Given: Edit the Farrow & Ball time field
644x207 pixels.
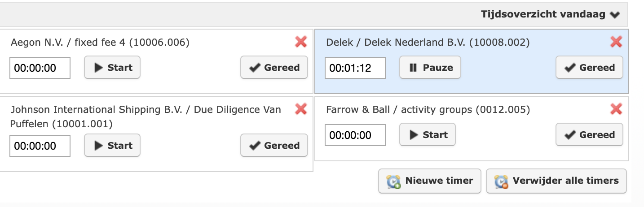Looking at the screenshot, I should (355, 135).
